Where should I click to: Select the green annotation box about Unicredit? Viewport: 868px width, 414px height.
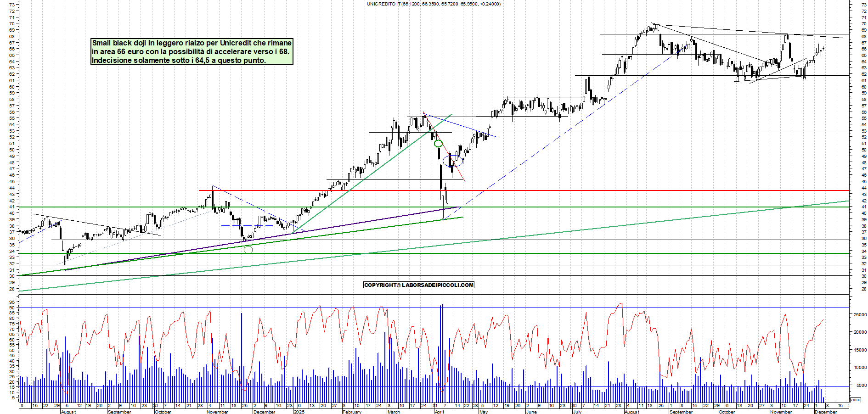(192, 51)
